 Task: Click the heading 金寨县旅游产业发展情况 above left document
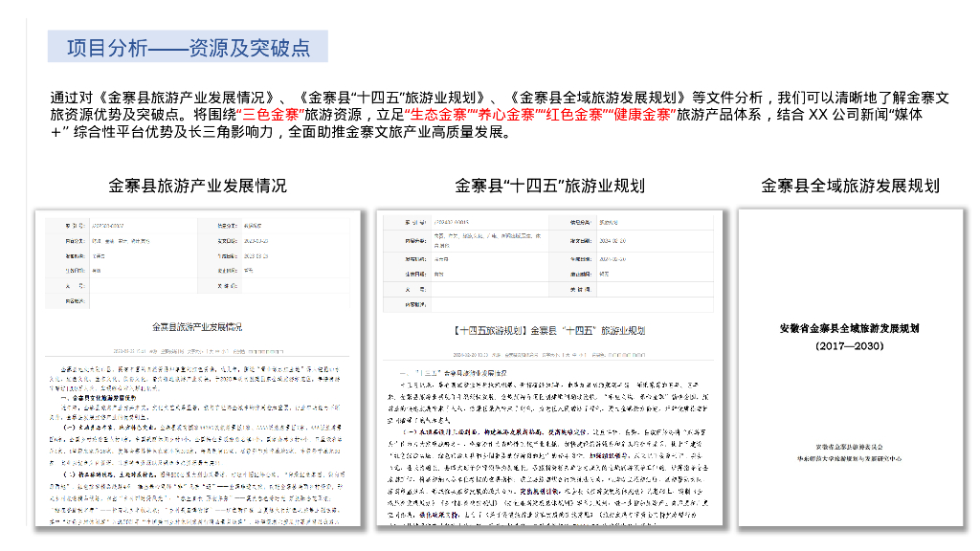click(197, 186)
